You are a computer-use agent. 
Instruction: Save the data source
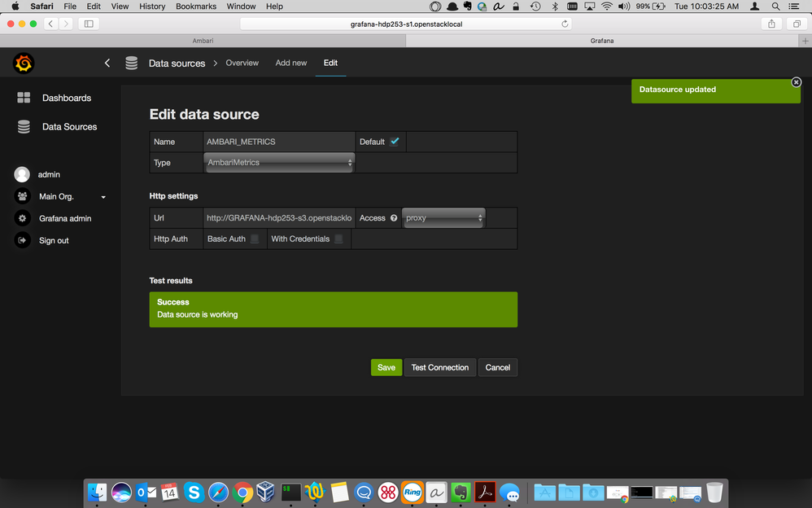tap(386, 367)
